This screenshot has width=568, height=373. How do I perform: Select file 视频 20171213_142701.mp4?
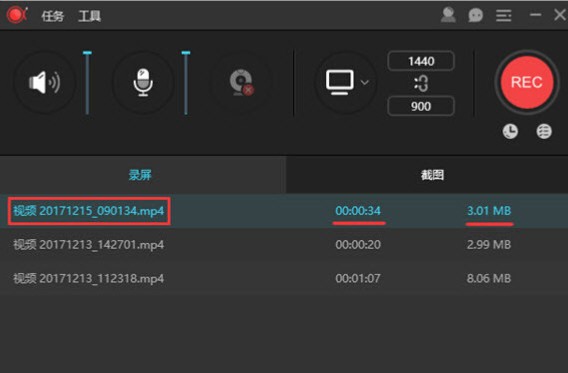point(89,245)
